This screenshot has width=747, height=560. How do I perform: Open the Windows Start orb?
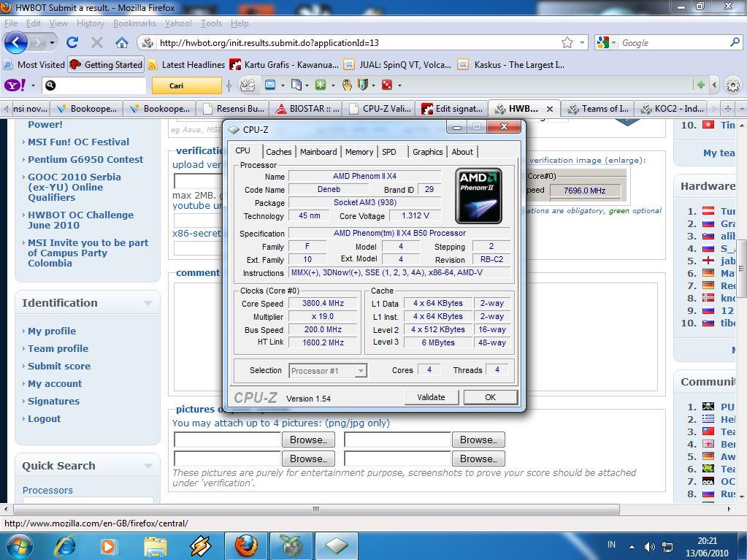click(19, 546)
